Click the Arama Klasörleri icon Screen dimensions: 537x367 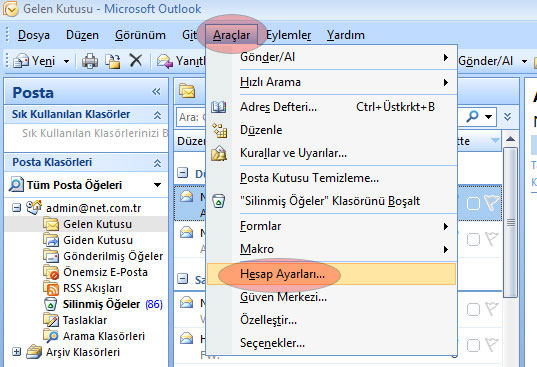point(51,336)
